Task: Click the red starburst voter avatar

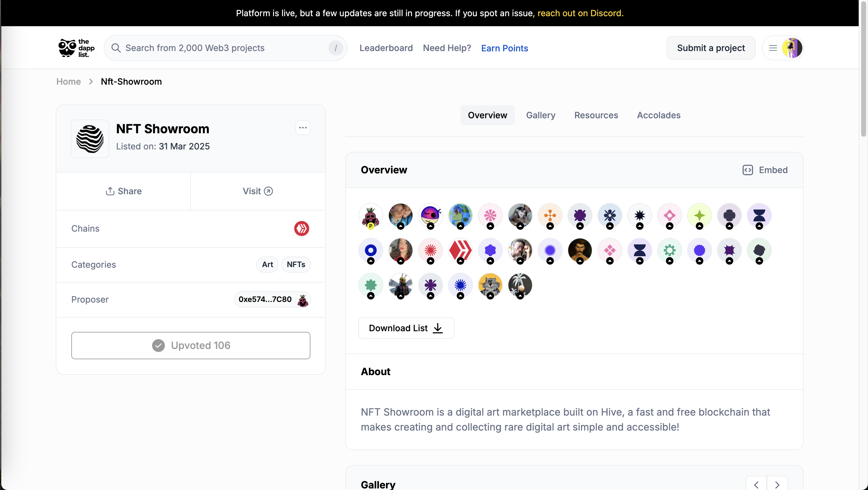Action: (430, 250)
